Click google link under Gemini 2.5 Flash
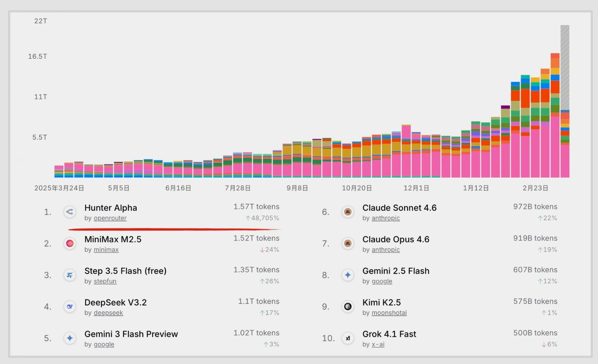 (x=382, y=281)
